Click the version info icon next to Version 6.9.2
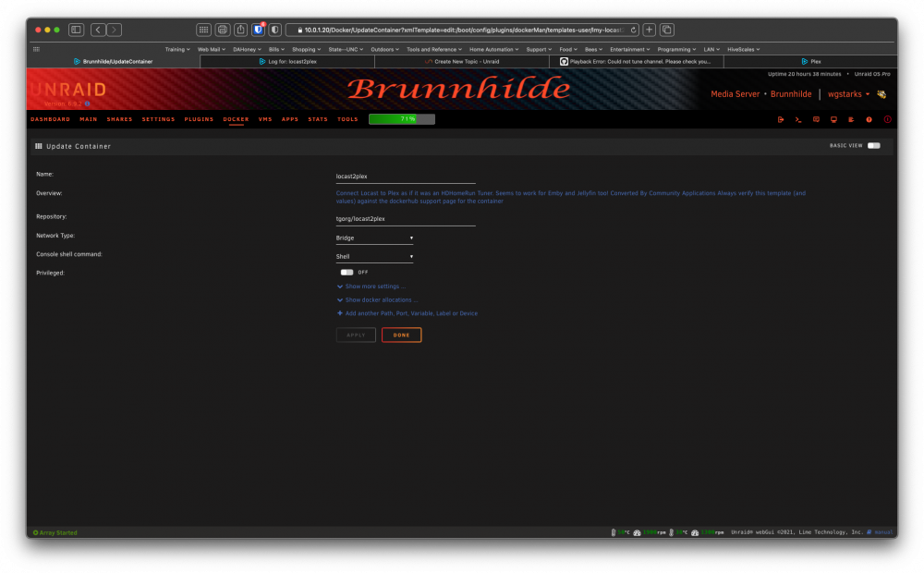This screenshot has width=924, height=573. coord(87,104)
